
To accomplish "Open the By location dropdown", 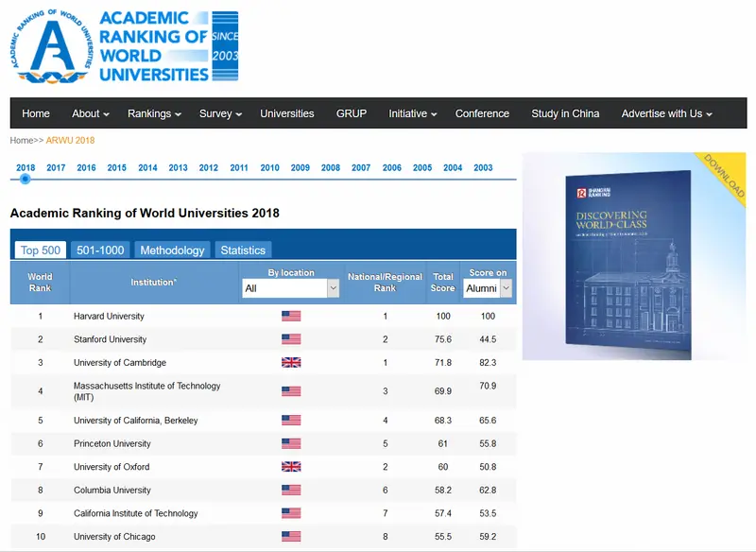I will click(291, 288).
